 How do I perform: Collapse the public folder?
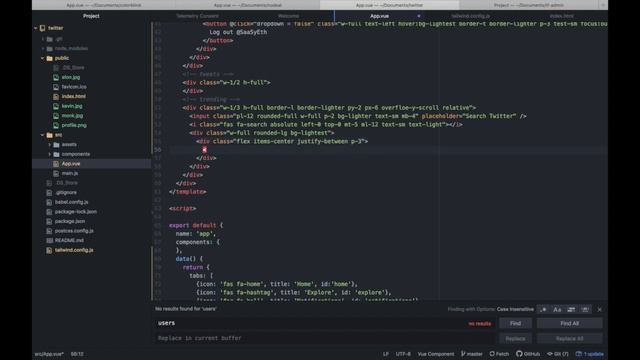pyautogui.click(x=42, y=58)
